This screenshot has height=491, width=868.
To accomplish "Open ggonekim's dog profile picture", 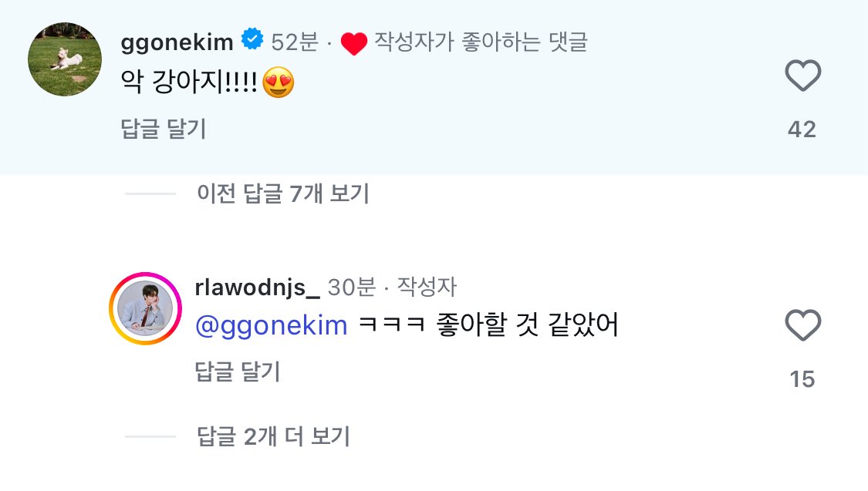I will (65, 59).
